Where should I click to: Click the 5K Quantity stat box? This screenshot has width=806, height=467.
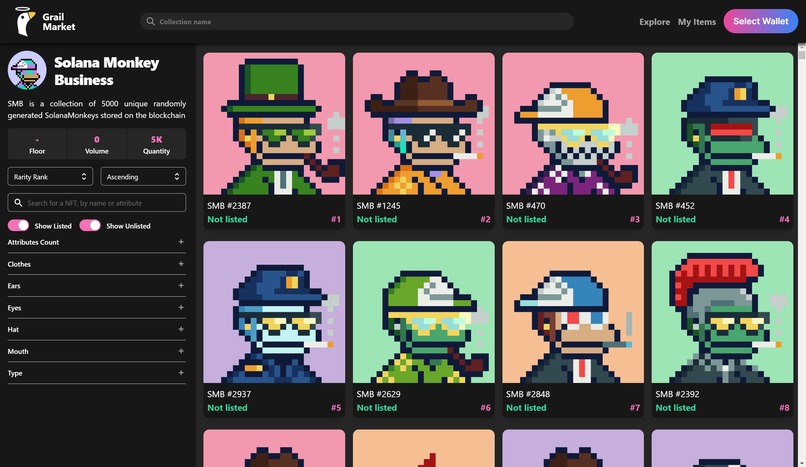(156, 144)
